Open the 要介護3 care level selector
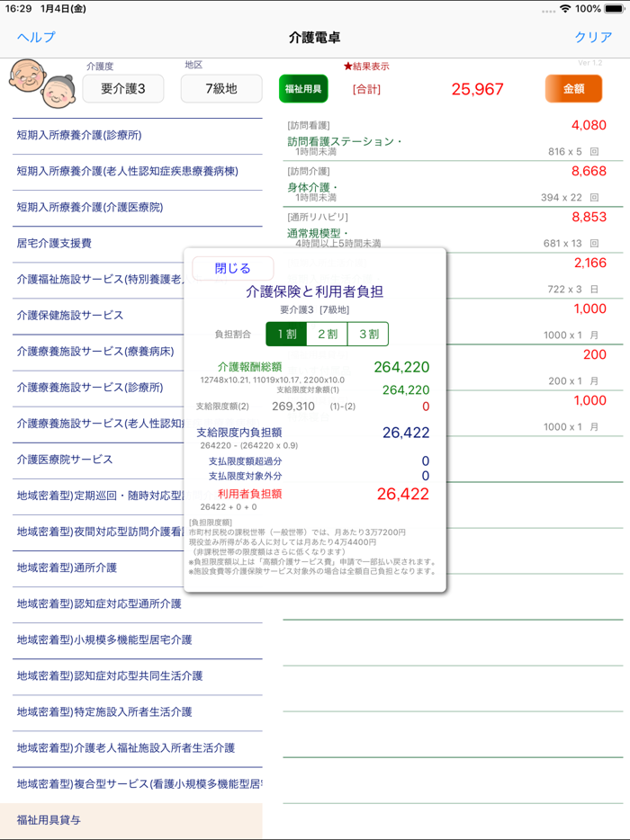This screenshot has width=630, height=840. pyautogui.click(x=122, y=88)
